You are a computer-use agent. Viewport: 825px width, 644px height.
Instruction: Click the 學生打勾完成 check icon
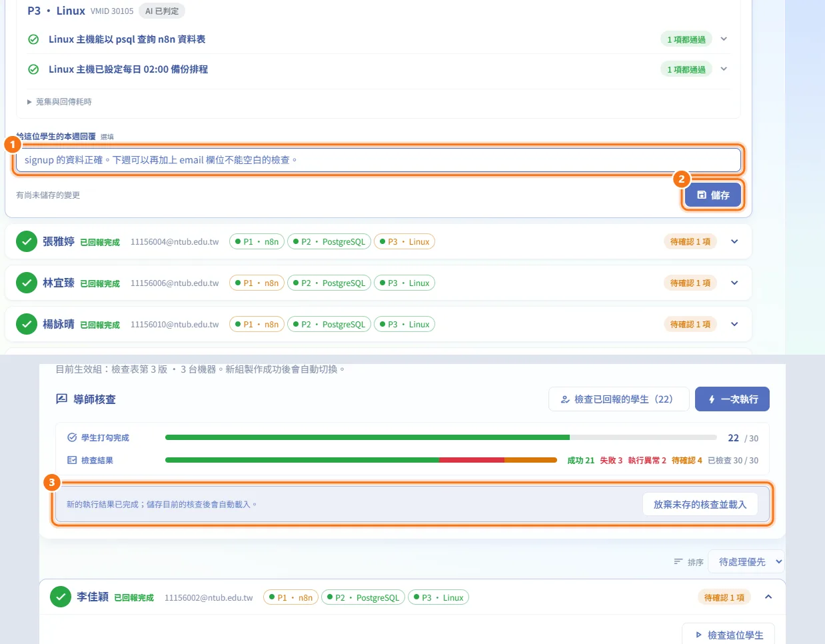coord(72,437)
